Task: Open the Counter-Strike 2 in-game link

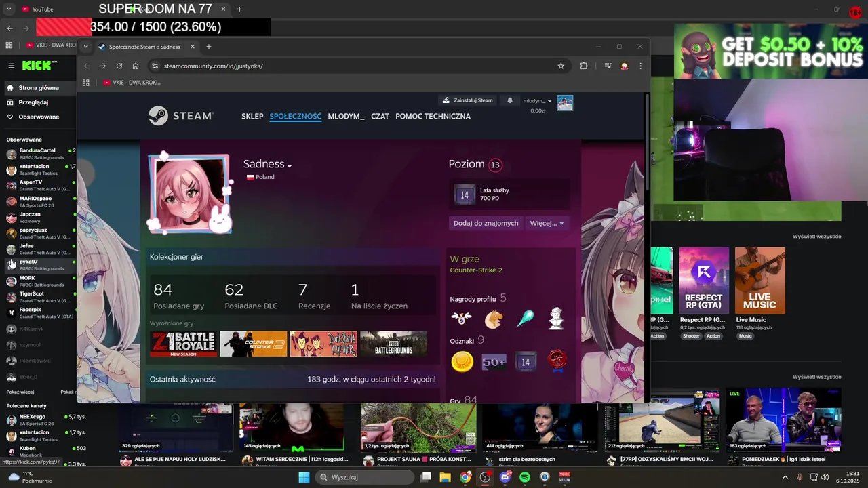Action: (x=476, y=270)
